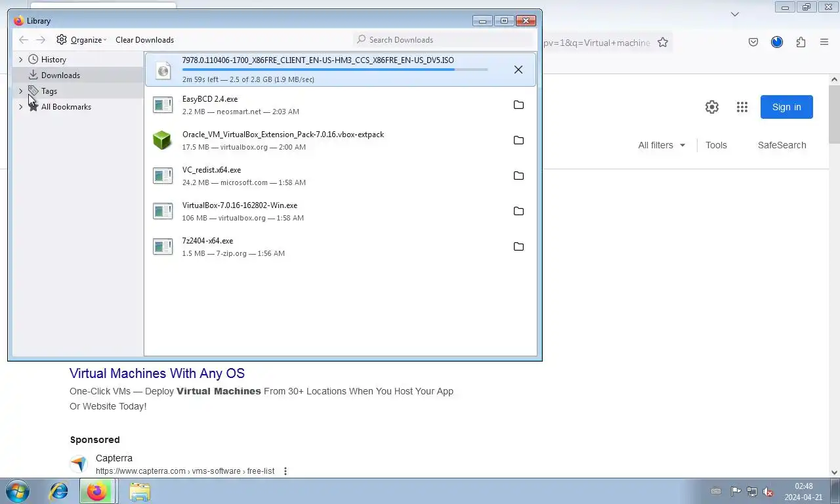Screen dimensions: 840x504
Task: Show VirtualBox-7.0.16-162802-Win.exe in folder
Action: 518,211
